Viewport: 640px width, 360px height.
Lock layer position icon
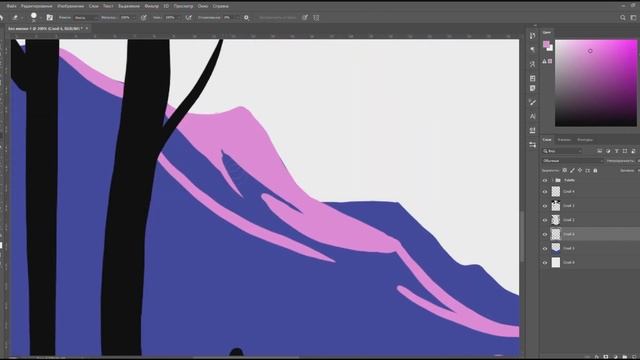[580, 171]
